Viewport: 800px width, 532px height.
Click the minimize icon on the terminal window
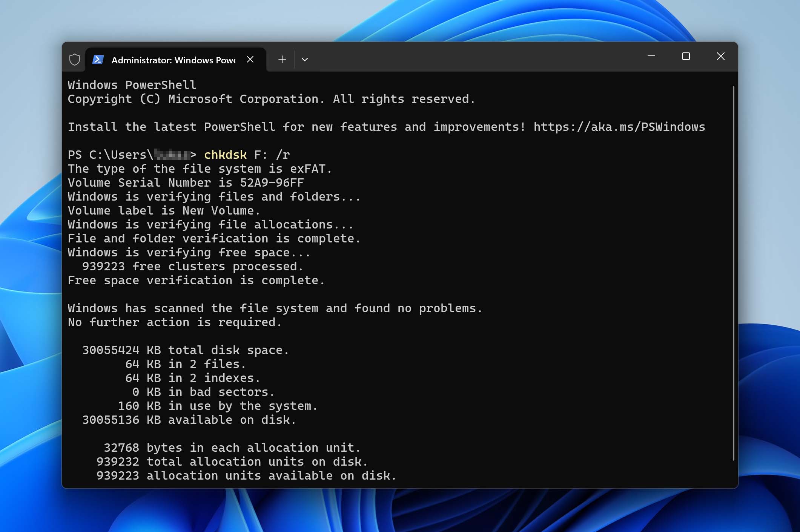[x=651, y=56]
